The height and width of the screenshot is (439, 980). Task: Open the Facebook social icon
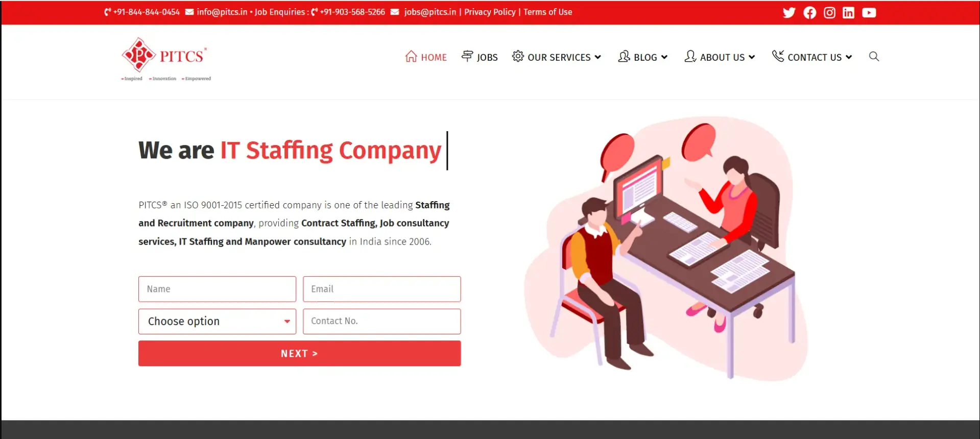(x=809, y=12)
